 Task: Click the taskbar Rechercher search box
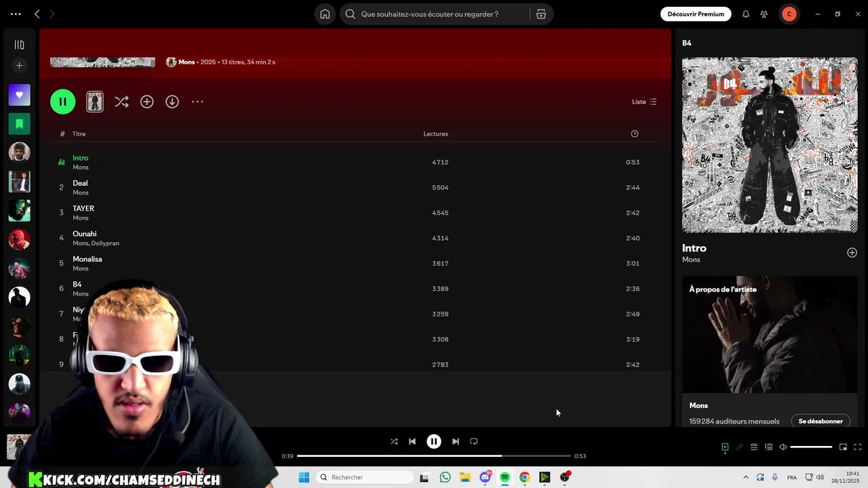coord(366,477)
